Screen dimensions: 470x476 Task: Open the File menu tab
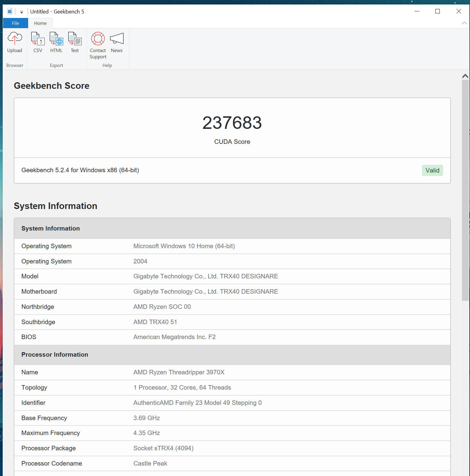[16, 23]
